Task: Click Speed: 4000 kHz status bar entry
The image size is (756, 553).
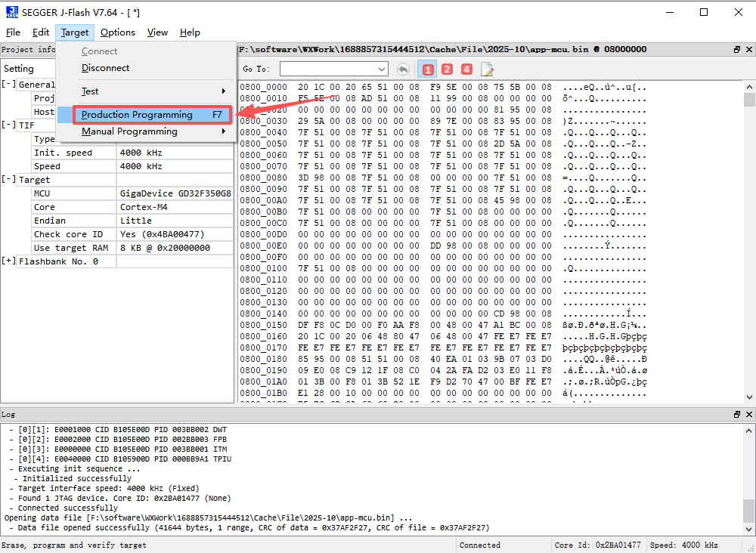Action: (x=683, y=545)
